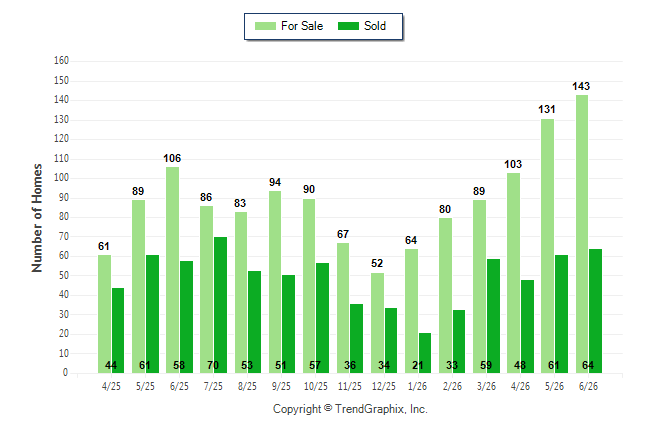Select the 2/26 x-axis date label

pyautogui.click(x=452, y=386)
